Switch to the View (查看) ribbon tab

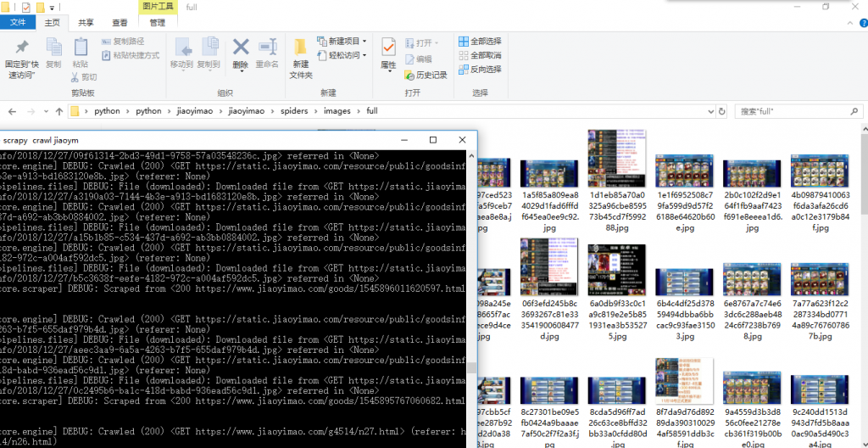pos(120,23)
